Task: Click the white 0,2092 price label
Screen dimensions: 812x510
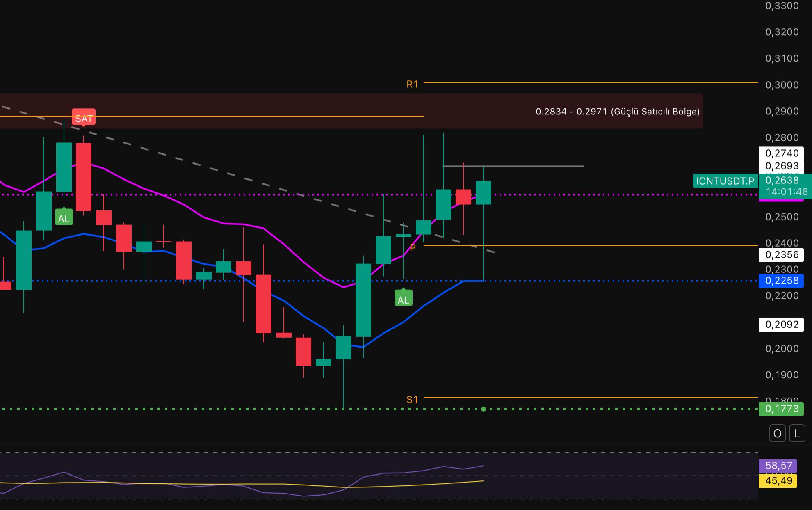Action: tap(781, 325)
